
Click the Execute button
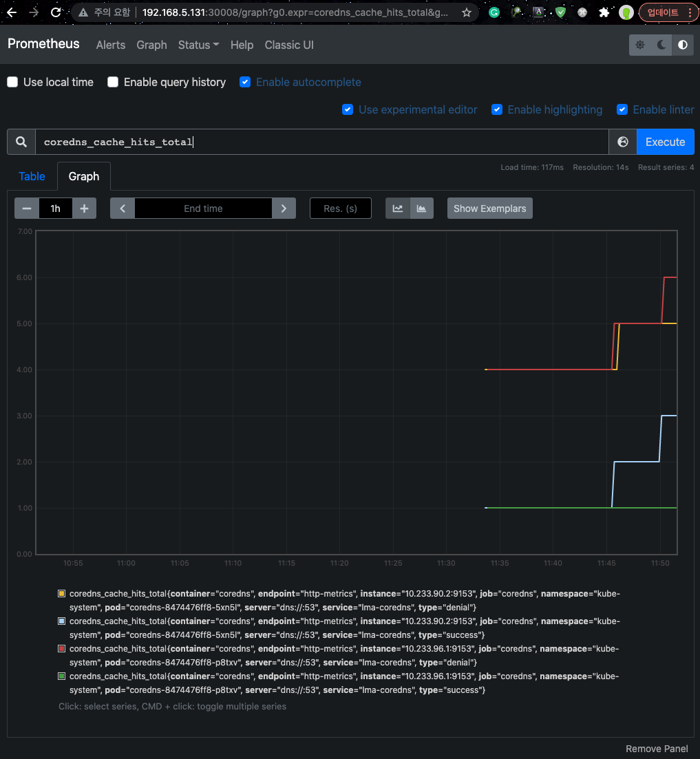pyautogui.click(x=665, y=142)
